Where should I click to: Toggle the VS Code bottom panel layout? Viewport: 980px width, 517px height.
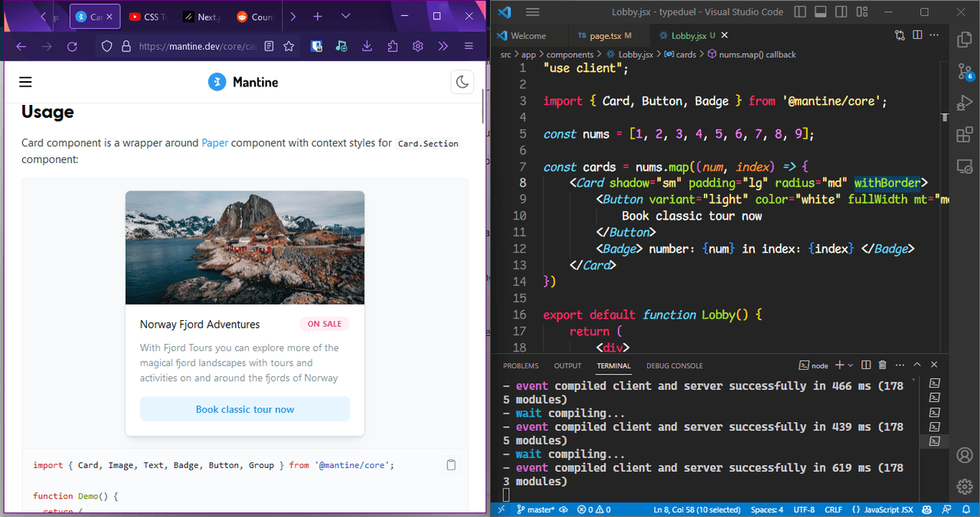point(820,12)
